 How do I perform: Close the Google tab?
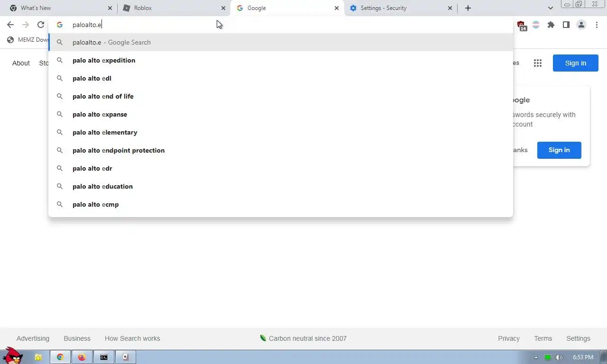[x=337, y=8]
